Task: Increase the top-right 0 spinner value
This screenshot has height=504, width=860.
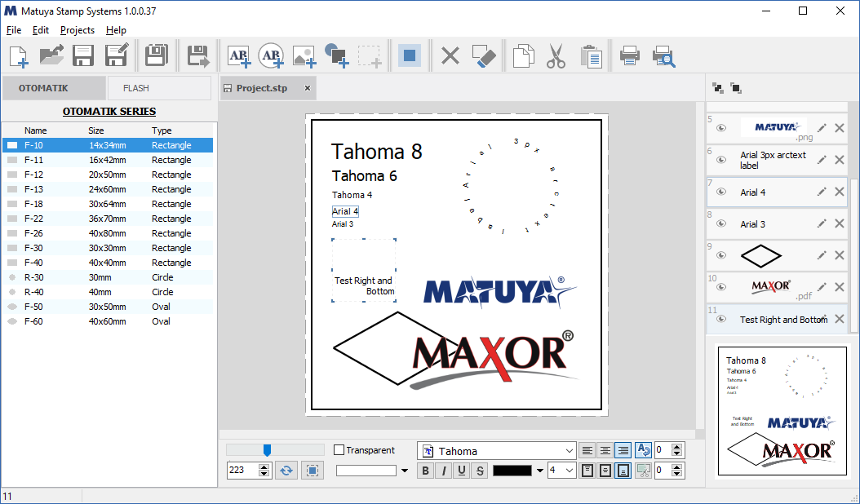Action: click(677, 447)
